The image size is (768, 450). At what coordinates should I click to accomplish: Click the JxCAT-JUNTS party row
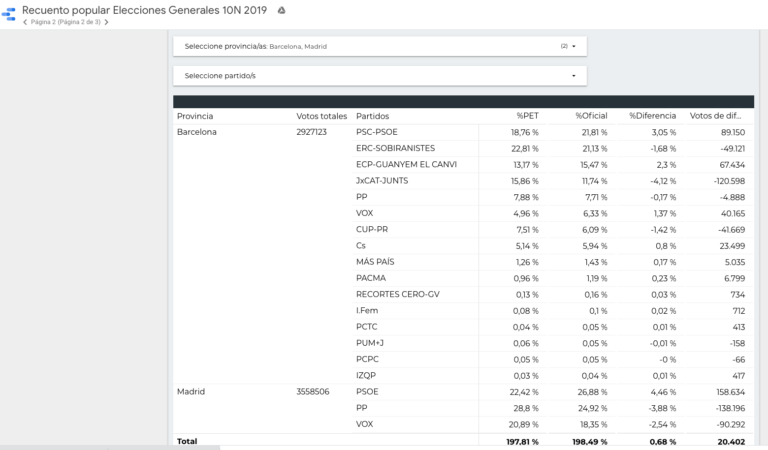383,181
